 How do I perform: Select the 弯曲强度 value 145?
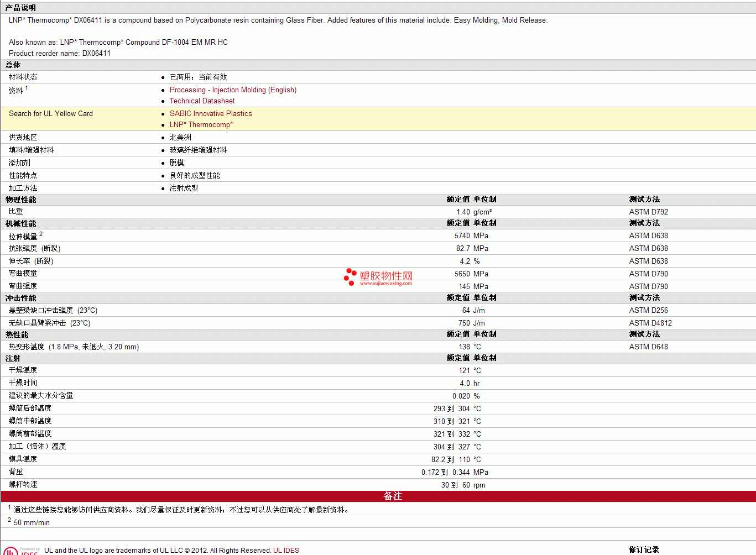coord(465,287)
